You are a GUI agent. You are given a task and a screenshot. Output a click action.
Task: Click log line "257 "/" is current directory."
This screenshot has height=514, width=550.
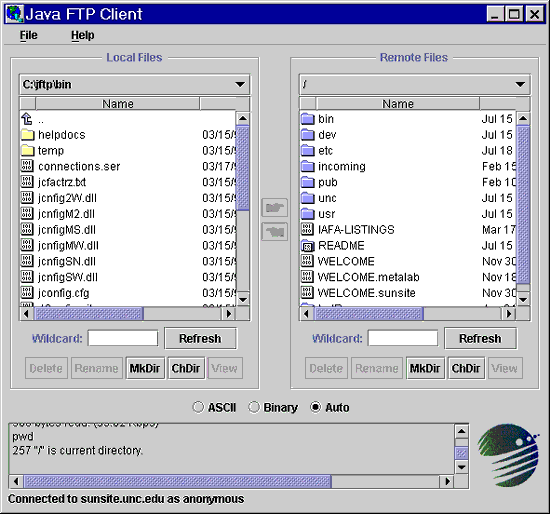coord(78,450)
